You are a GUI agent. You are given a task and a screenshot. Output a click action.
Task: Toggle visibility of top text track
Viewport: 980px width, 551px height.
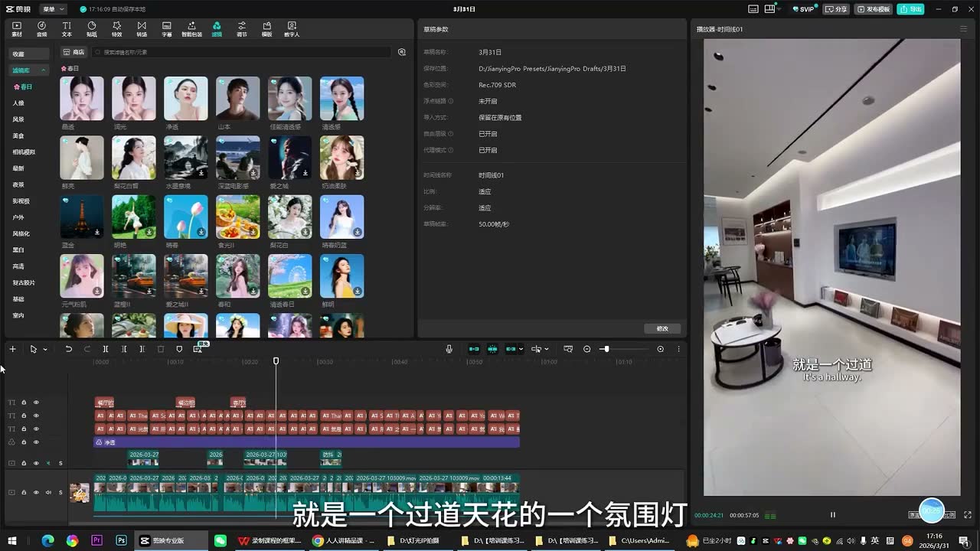[x=35, y=403]
